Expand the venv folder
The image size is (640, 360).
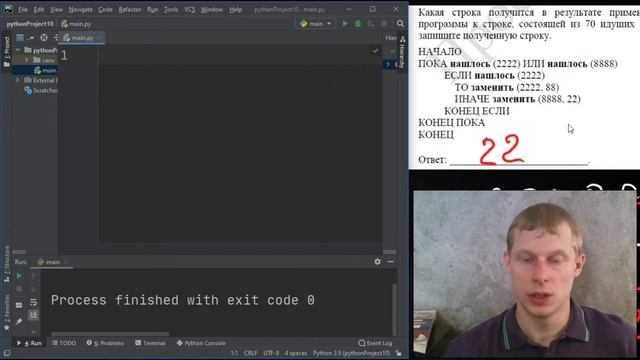click(x=27, y=60)
